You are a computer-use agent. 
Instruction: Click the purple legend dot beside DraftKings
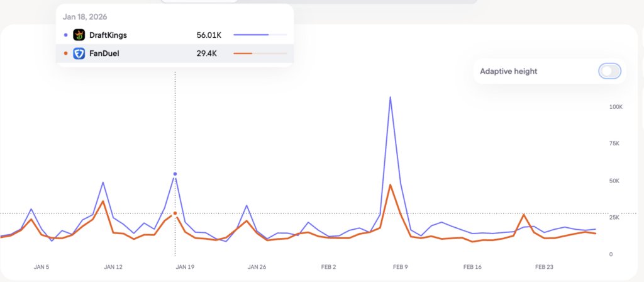(x=66, y=35)
